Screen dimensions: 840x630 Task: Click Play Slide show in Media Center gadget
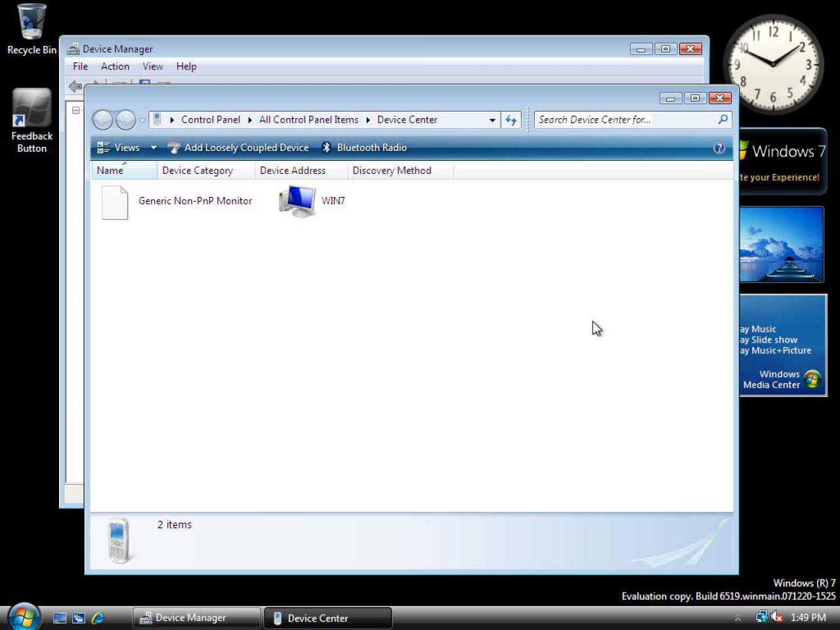768,339
